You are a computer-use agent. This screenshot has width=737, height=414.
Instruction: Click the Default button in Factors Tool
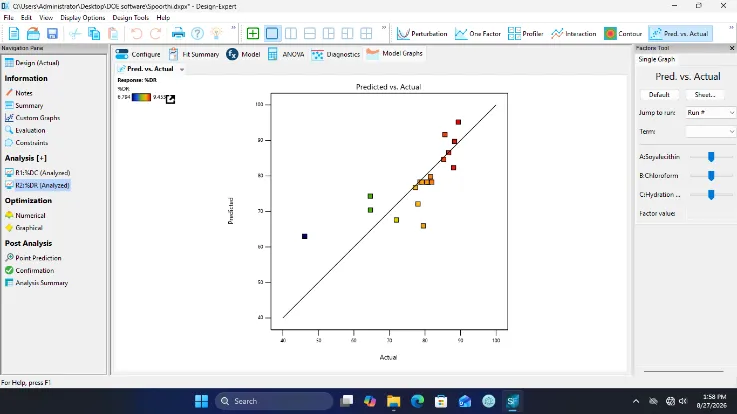(x=659, y=94)
